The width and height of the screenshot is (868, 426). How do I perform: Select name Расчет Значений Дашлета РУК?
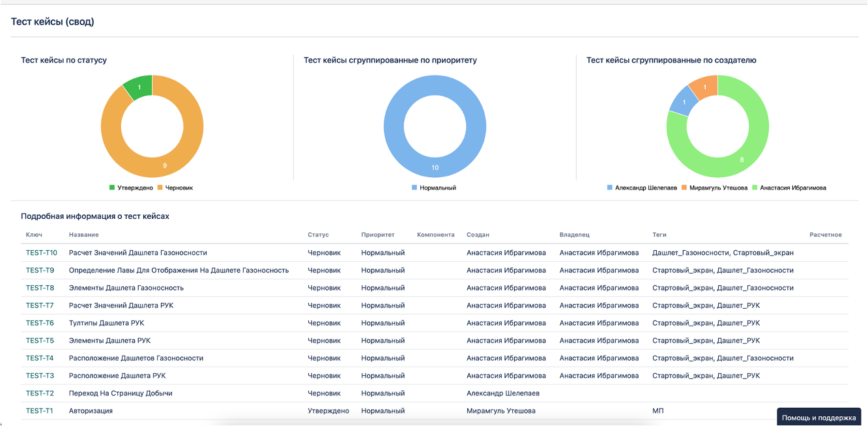[121, 305]
